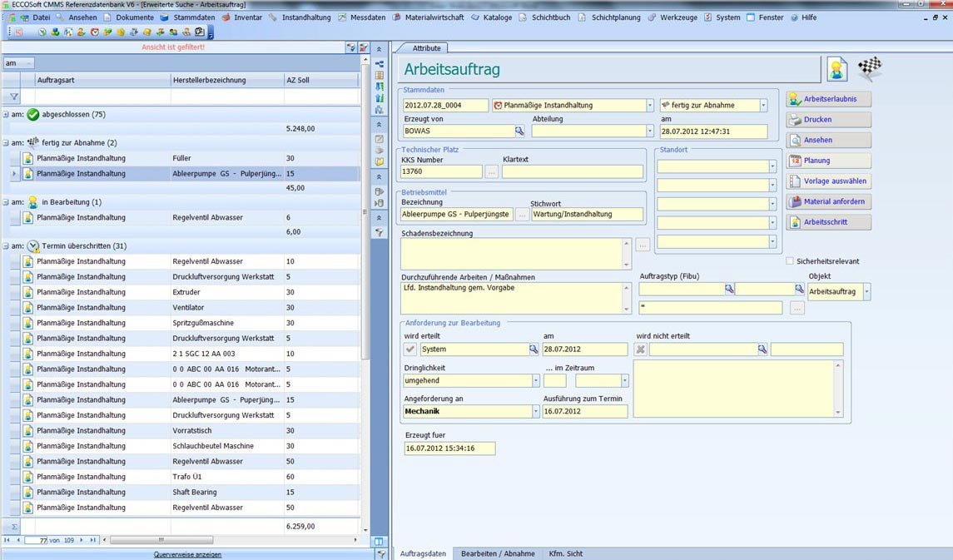Screen dimensions: 953x560
Task: Click the Arbeitsschritt button
Action: (828, 222)
